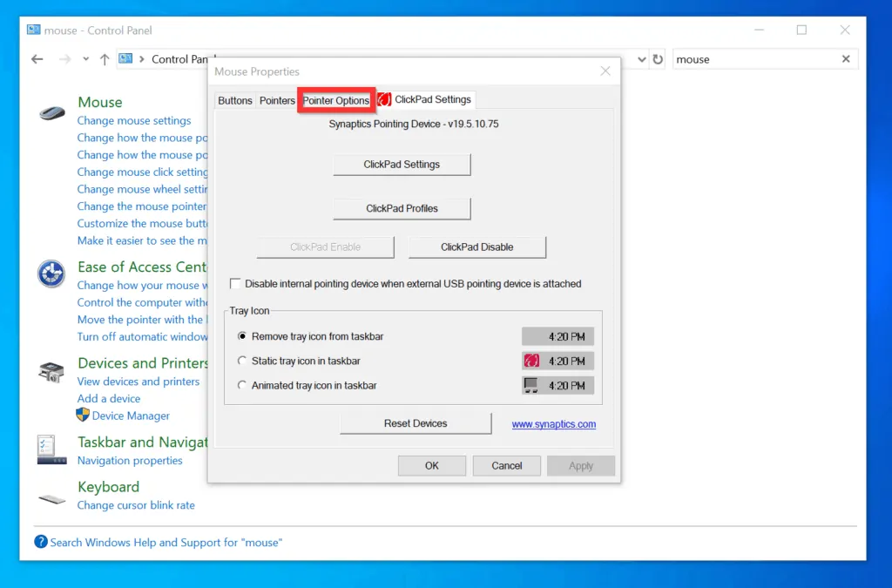Select Animated tray icon in taskbar
892x588 pixels.
pos(242,385)
